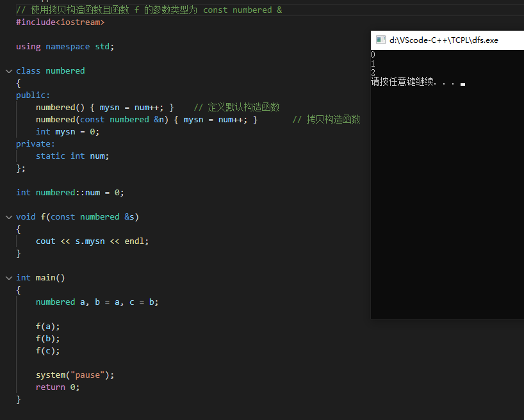This screenshot has width=524, height=420.
Task: Click the console output line '2'
Action: point(373,72)
